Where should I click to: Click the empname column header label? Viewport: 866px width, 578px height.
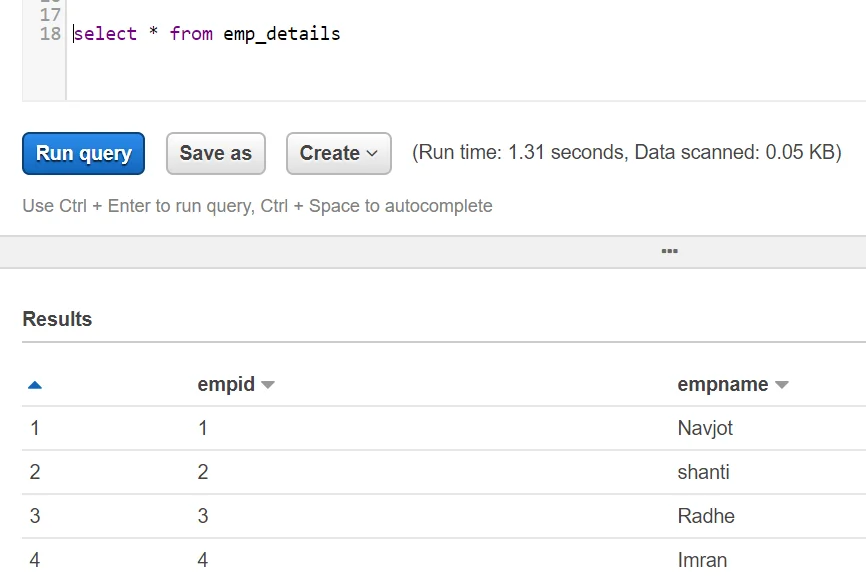722,385
